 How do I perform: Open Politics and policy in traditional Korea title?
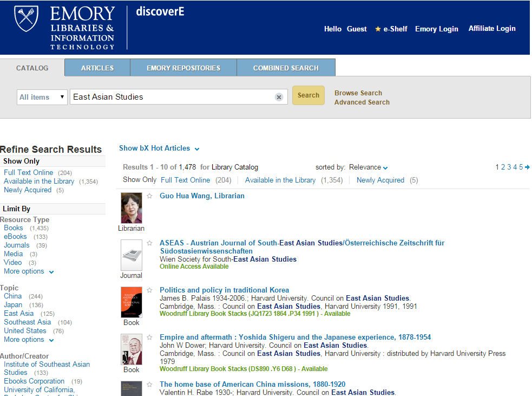pos(224,290)
